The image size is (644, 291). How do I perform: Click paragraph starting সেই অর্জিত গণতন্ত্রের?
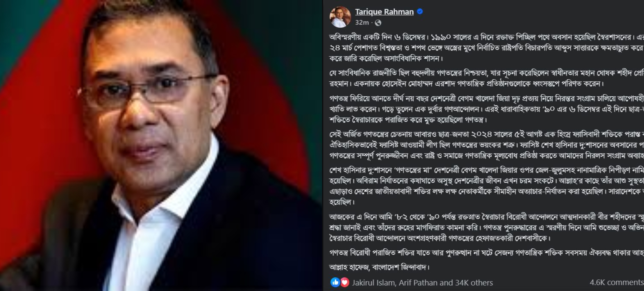pyautogui.click(x=487, y=145)
